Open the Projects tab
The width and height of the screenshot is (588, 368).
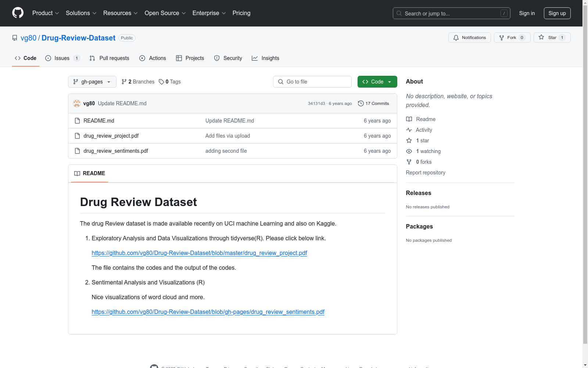(x=190, y=58)
